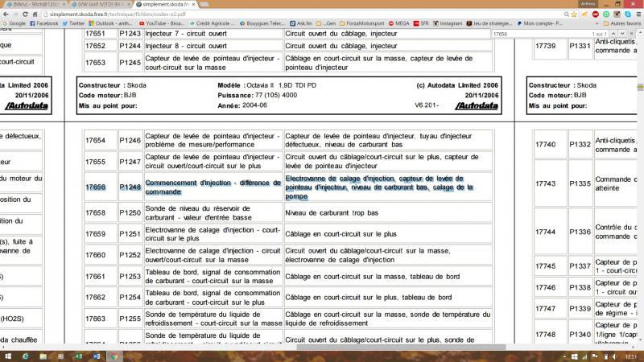Switch to the first Mkiv tab
Viewport: 644px width, 362px height.
(x=34, y=4)
